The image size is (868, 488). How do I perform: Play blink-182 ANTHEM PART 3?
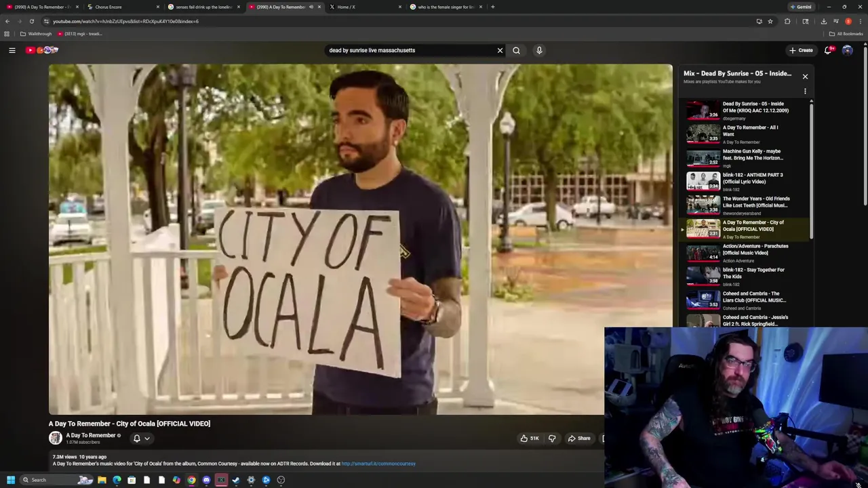click(x=745, y=182)
